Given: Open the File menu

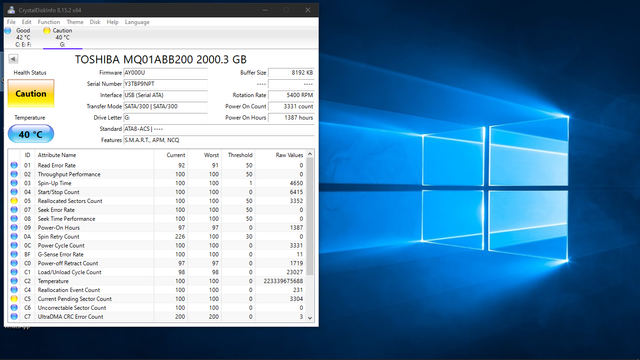Looking at the screenshot, I should click(x=11, y=22).
